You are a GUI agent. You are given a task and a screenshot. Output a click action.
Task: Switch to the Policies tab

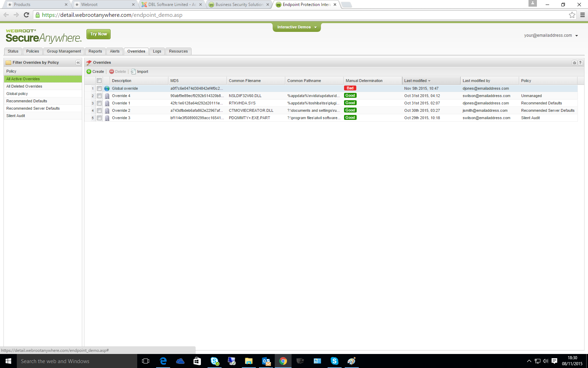point(33,51)
